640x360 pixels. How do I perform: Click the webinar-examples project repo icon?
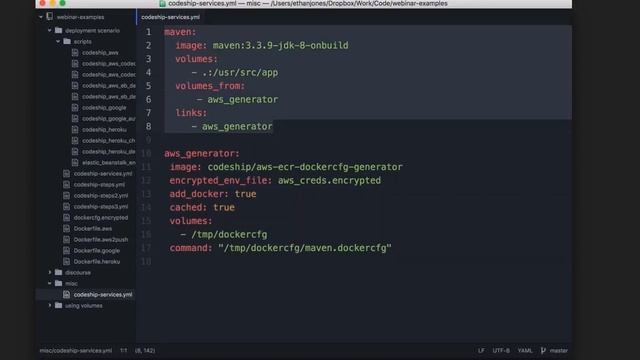click(x=49, y=17)
